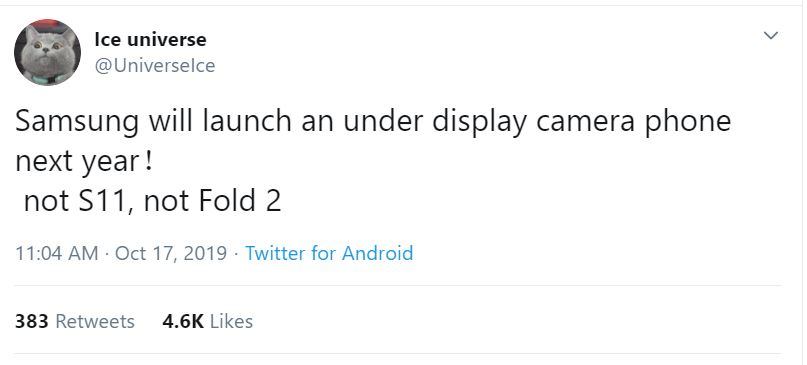Click the 4.6K like count number
Image resolution: width=807 pixels, height=365 pixels.
(x=183, y=321)
